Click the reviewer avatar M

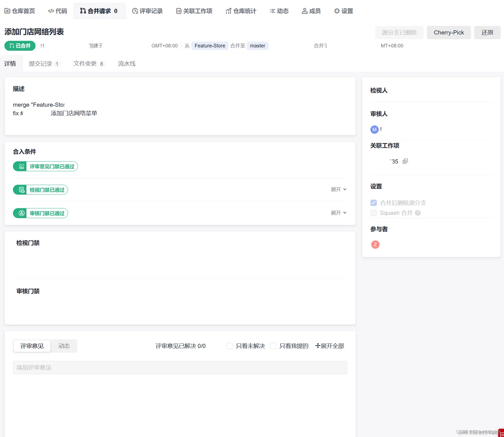click(x=374, y=130)
